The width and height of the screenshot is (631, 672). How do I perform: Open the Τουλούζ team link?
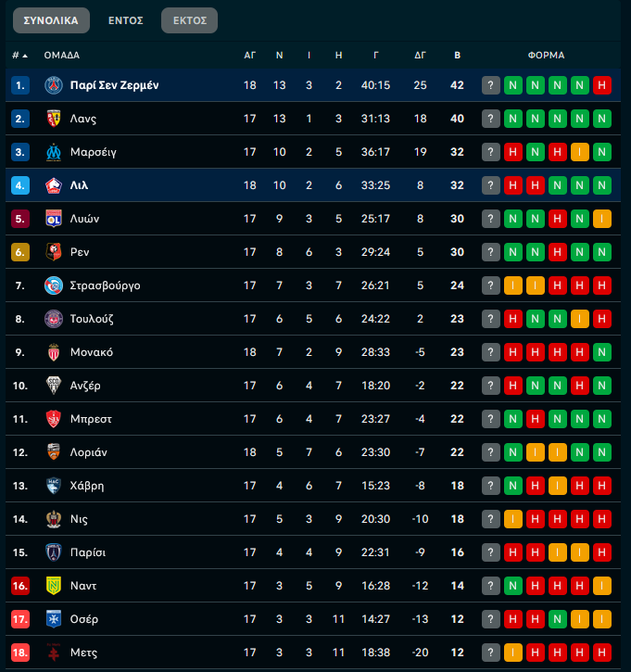click(92, 319)
